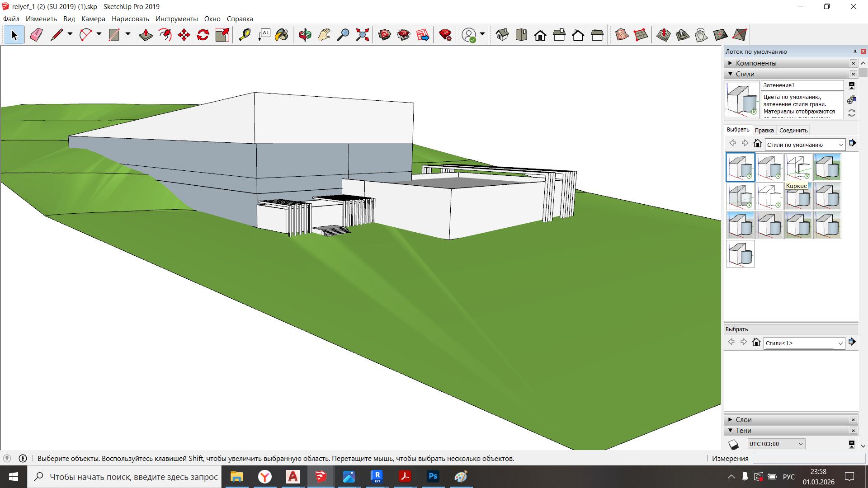Viewport: 868px width, 488px height.
Task: Switch to the Правка tab
Action: [764, 130]
